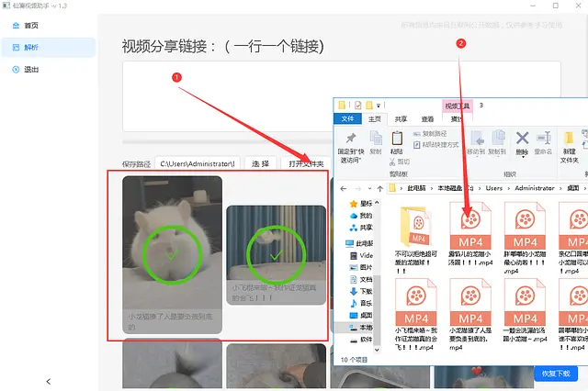588x391 pixels.
Task: Expand the chevron after Users in address bar
Action: pyautogui.click(x=508, y=188)
